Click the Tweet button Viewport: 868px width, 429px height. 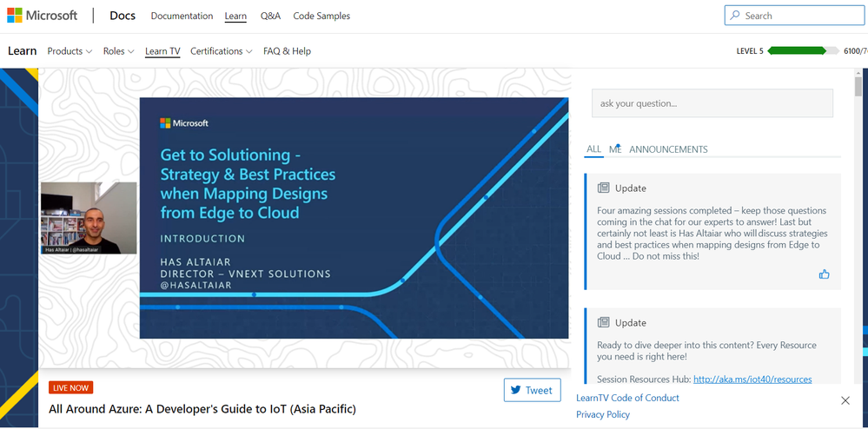(532, 390)
